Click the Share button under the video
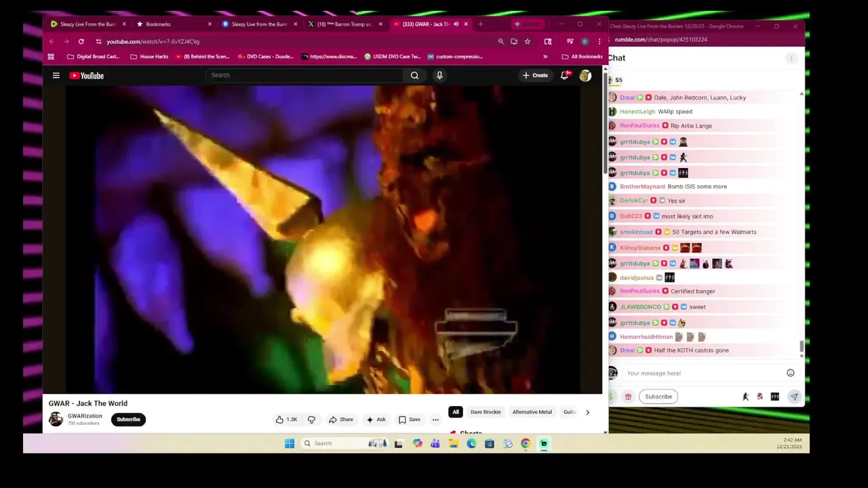Image resolution: width=868 pixels, height=488 pixels. [x=341, y=420]
